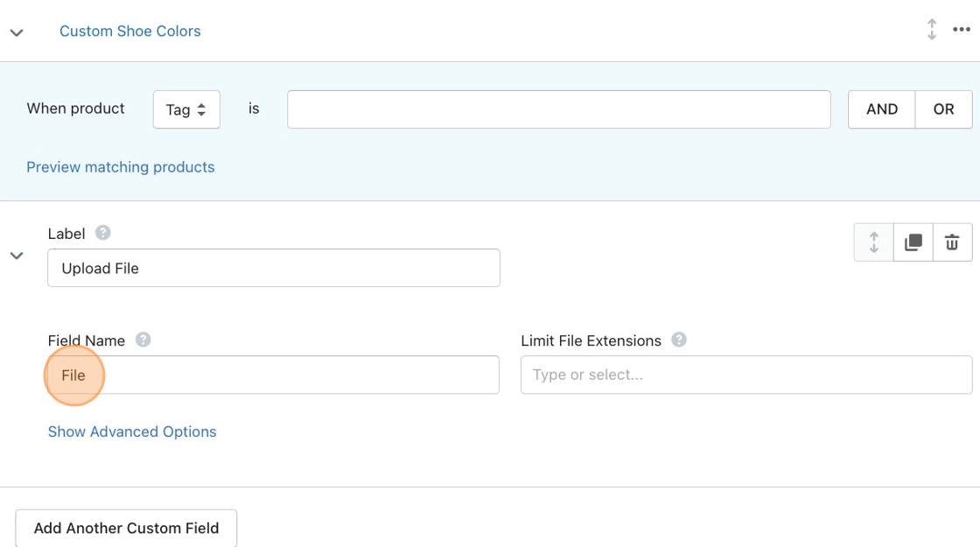Add an OR condition
This screenshot has width=980, height=547.
pyautogui.click(x=943, y=109)
